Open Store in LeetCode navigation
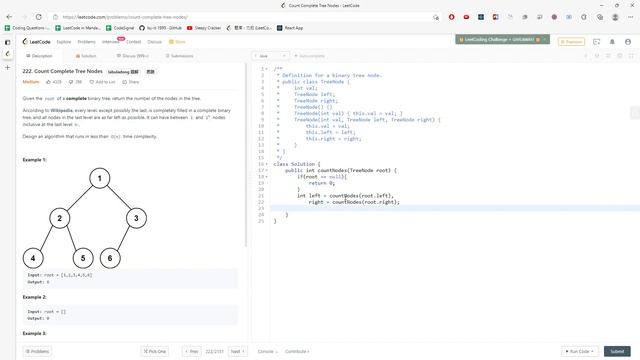This screenshot has height=360, width=640. tap(178, 42)
